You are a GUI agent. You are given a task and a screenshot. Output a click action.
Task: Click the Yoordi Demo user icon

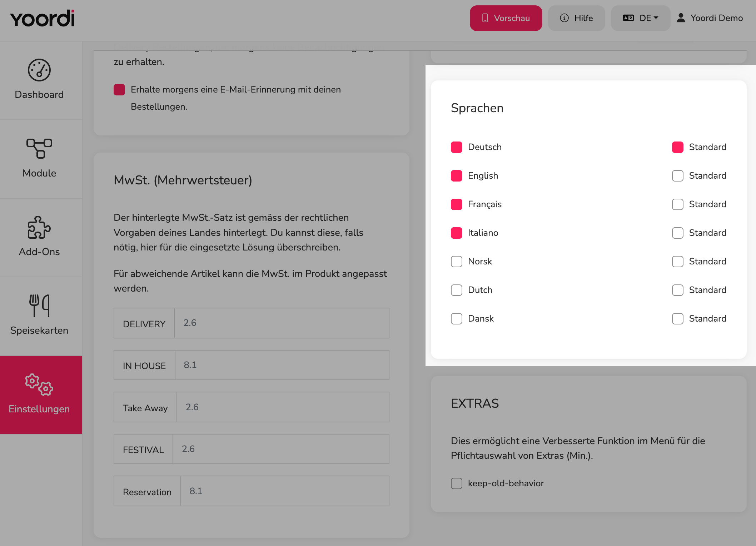[x=681, y=18]
